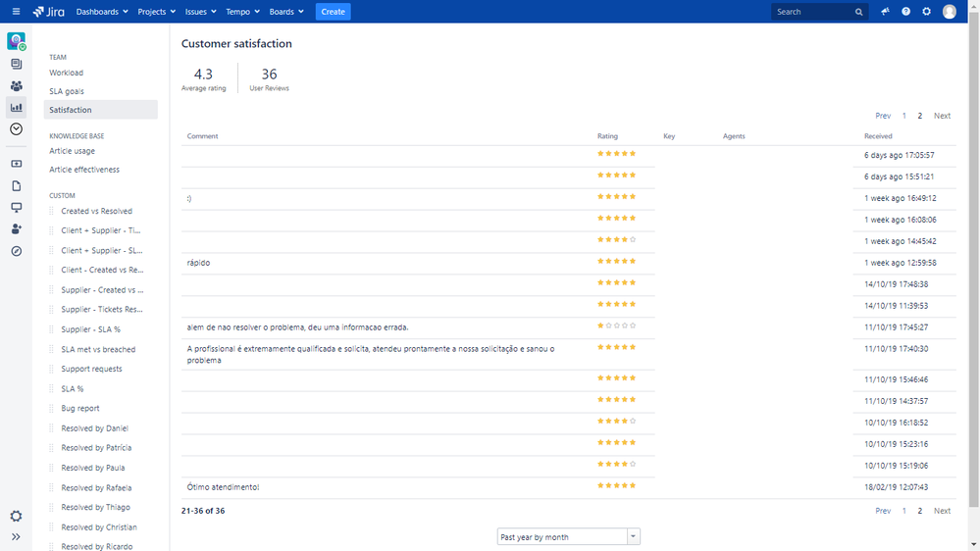Open the Knowledge base page icon
This screenshot has height=551, width=980.
[17, 185]
